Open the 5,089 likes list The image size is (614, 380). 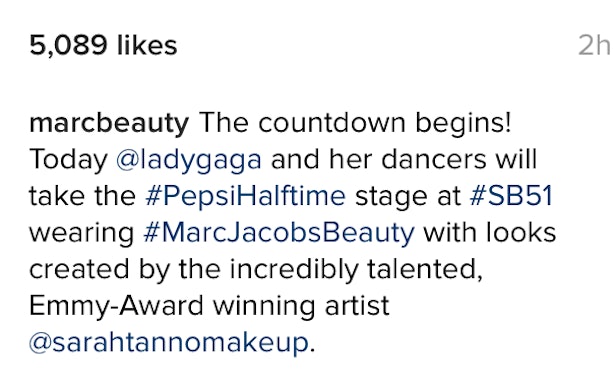tap(103, 45)
